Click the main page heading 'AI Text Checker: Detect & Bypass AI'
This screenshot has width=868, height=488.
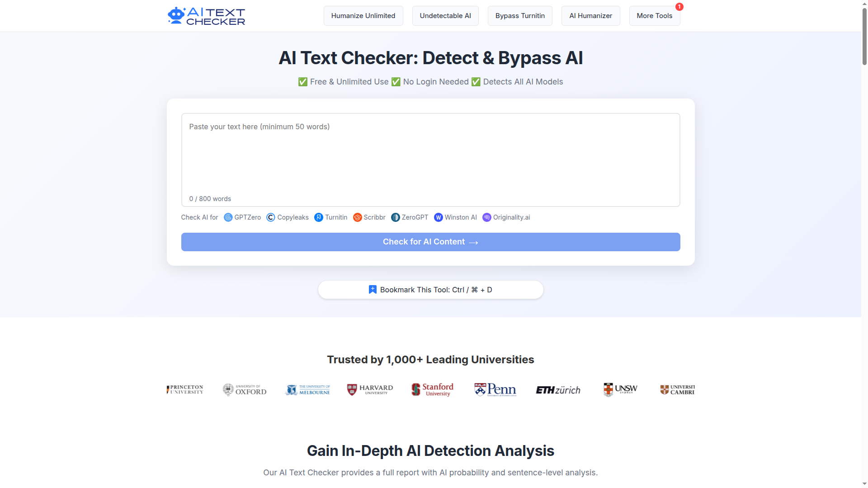pos(430,58)
